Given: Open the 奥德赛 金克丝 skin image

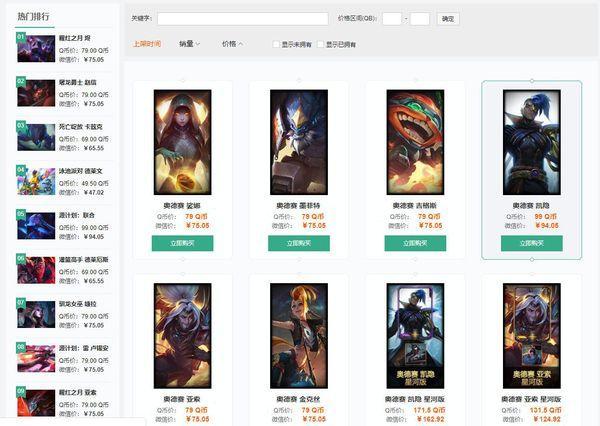Looking at the screenshot, I should (x=299, y=336).
